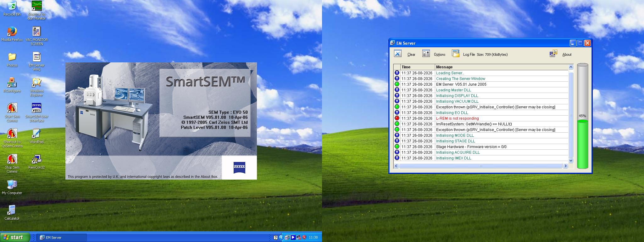The image size is (644, 242).
Task: Select the Stop Sem Comms icon
Action: [12, 164]
